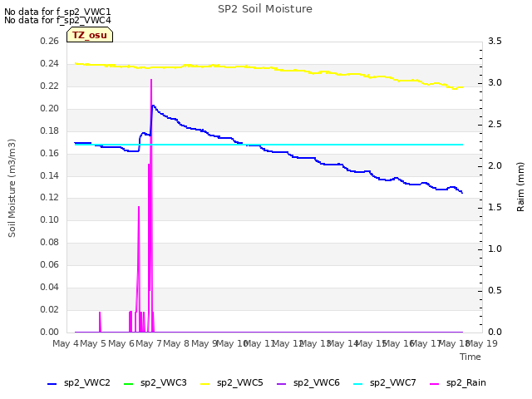Click the cyan sp2_VWC7 legend swatch
532x399 pixels.
point(357,384)
